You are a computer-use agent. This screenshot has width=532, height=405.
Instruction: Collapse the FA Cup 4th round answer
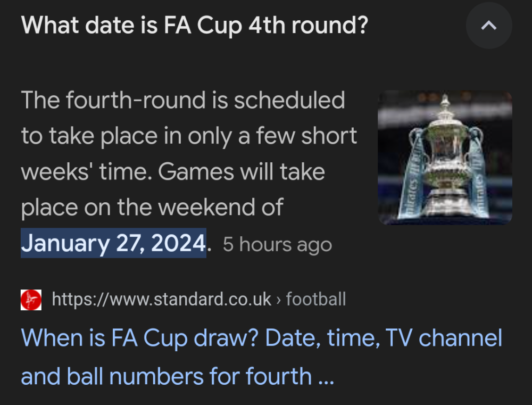point(488,26)
